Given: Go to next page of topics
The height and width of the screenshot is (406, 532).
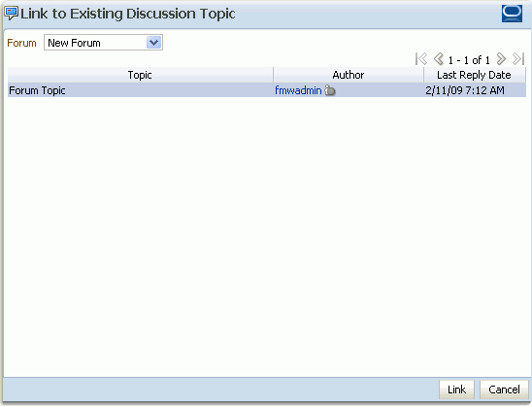Looking at the screenshot, I should pos(501,59).
